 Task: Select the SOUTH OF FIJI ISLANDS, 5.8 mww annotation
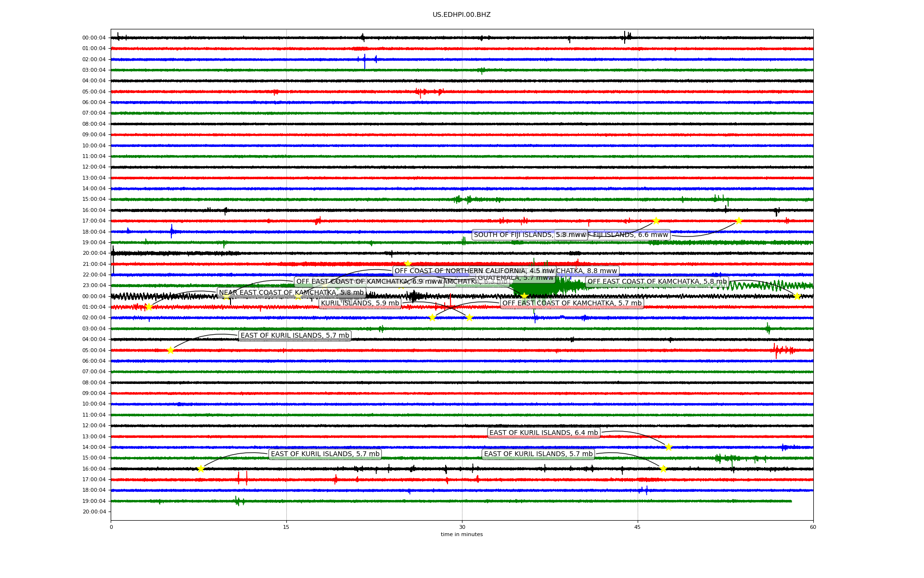(529, 235)
